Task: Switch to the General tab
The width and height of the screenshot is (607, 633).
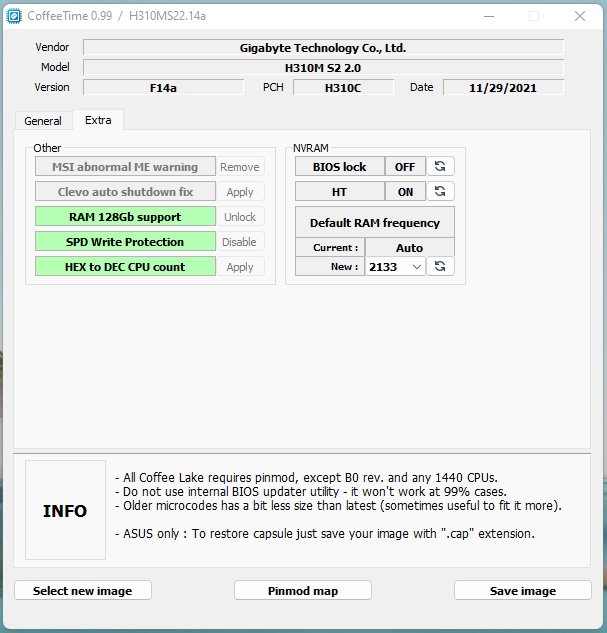Action: click(43, 121)
